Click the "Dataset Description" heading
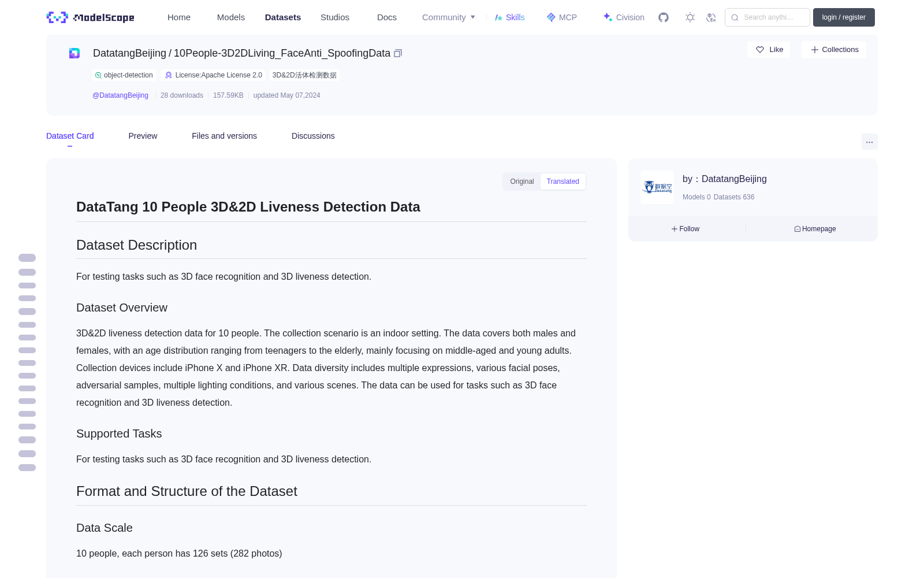Screen dimensions: 924x578 (136, 245)
